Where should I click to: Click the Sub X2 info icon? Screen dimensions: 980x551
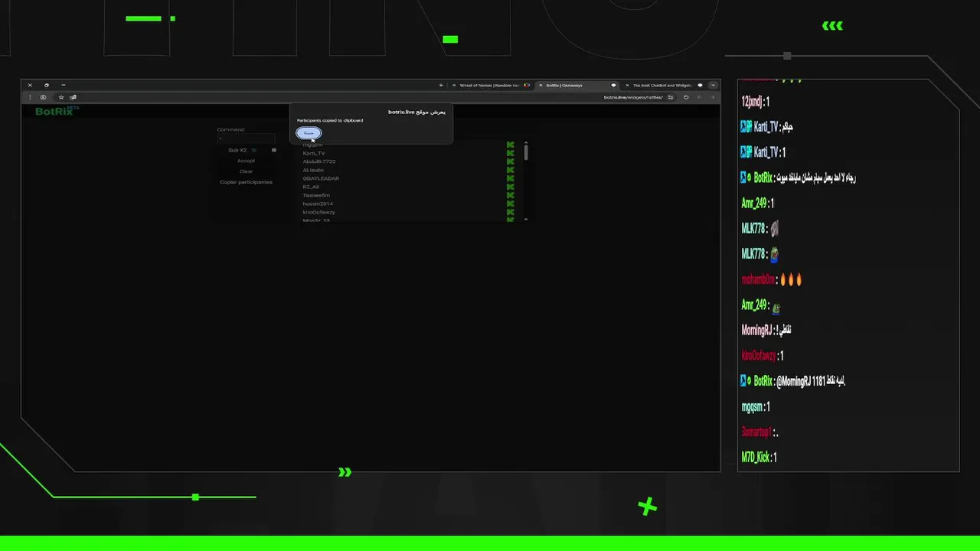254,150
